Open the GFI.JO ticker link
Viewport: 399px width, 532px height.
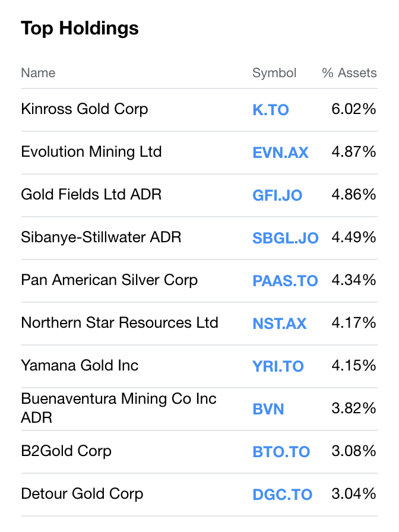click(277, 195)
